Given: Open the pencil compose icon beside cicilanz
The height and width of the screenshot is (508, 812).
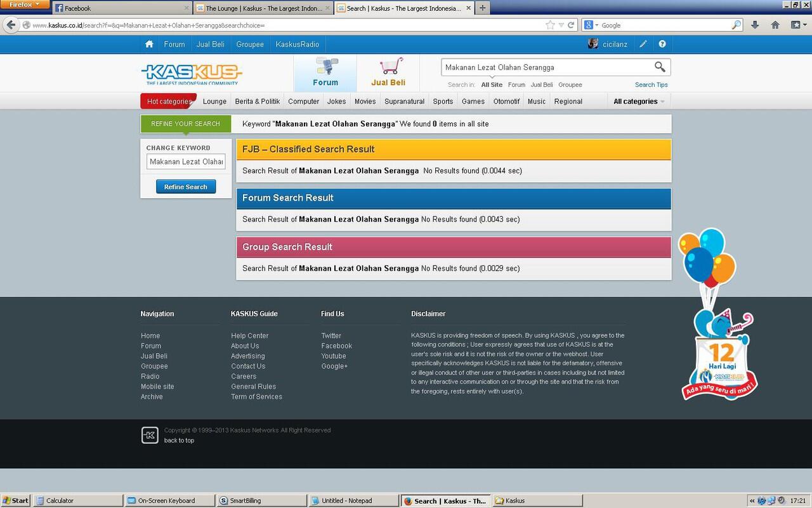Looking at the screenshot, I should coord(643,44).
